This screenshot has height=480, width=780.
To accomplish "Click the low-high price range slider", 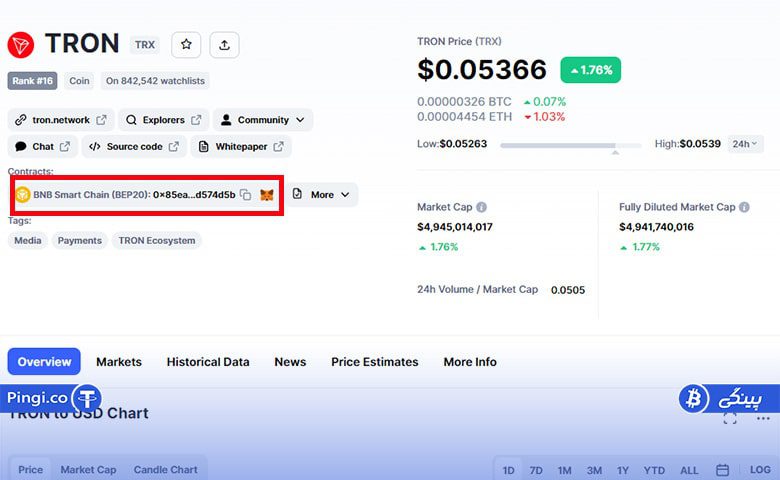I will click(x=571, y=146).
